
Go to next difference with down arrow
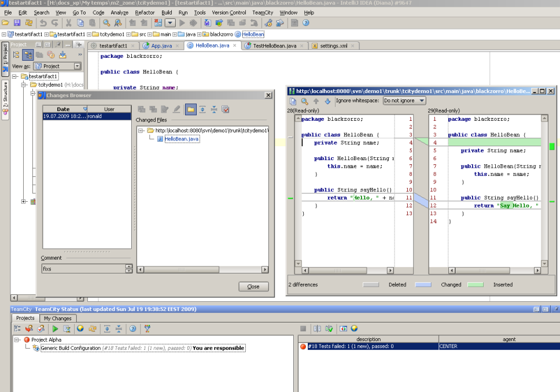pos(327,101)
